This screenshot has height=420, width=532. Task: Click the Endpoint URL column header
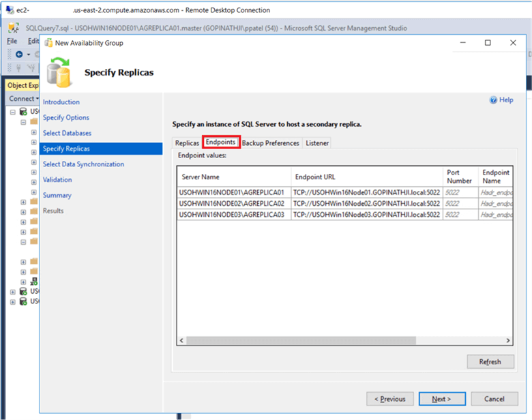click(x=367, y=177)
